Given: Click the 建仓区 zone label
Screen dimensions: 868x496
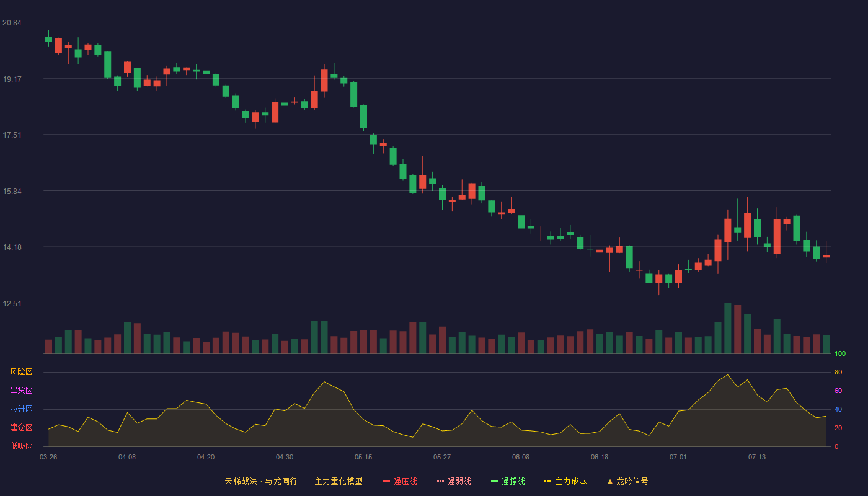Looking at the screenshot, I should 21,428.
